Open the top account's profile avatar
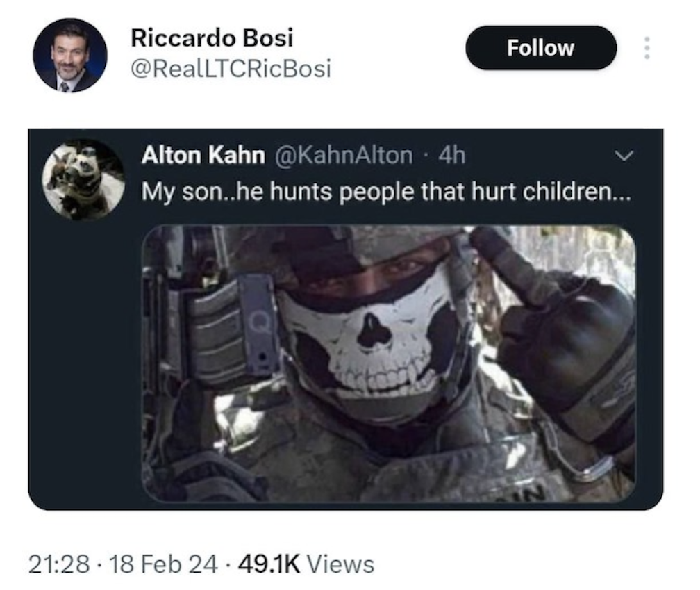 (x=69, y=55)
